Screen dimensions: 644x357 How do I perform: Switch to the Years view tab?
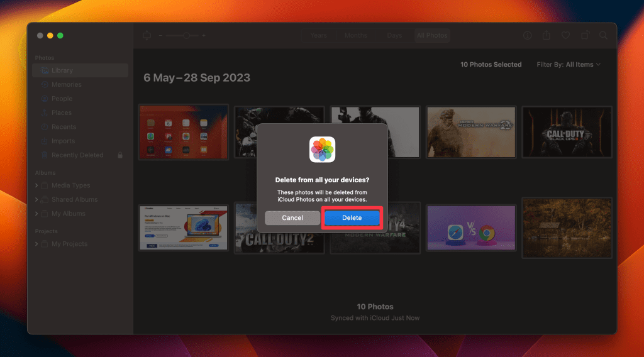click(x=319, y=35)
